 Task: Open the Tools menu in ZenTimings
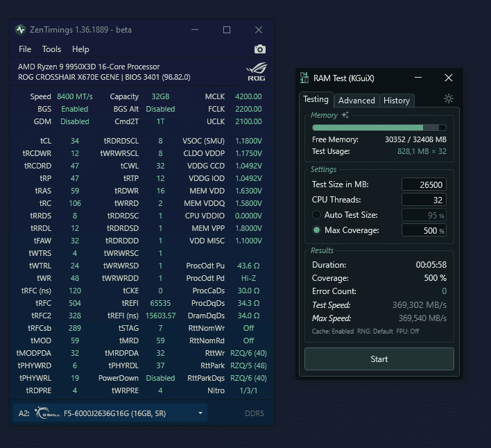coord(52,49)
